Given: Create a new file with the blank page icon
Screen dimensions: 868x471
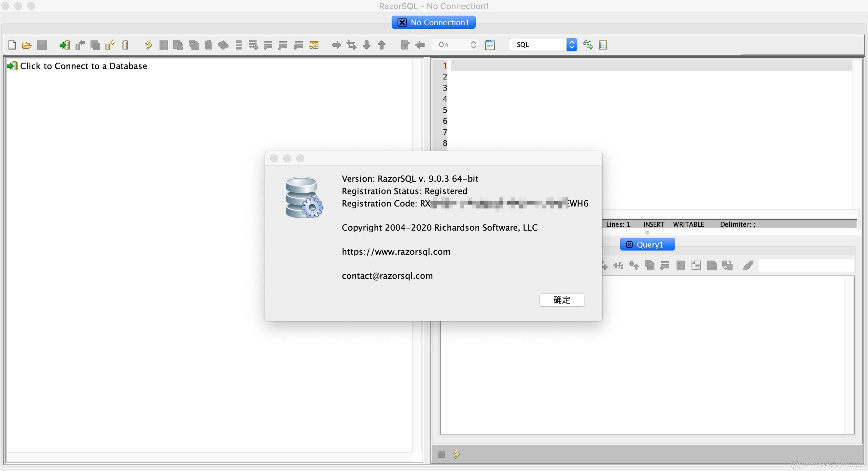Looking at the screenshot, I should pos(12,45).
